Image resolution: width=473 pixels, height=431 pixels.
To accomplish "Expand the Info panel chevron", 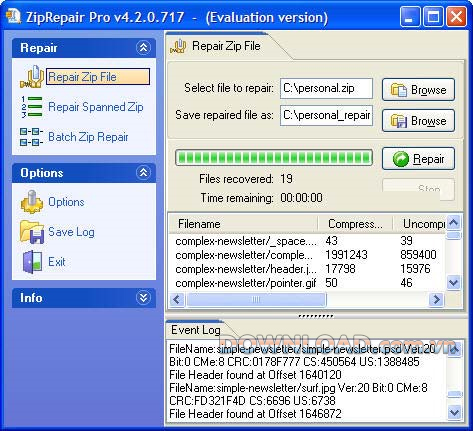I will tap(143, 298).
